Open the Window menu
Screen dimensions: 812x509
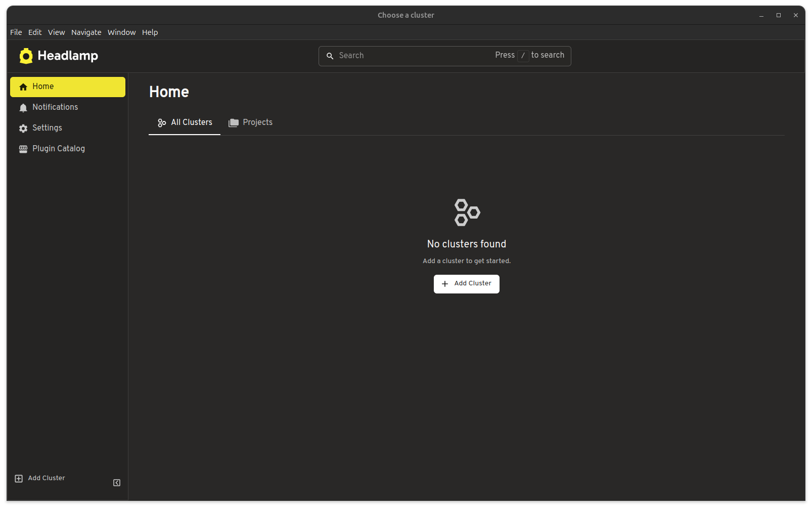(x=121, y=32)
